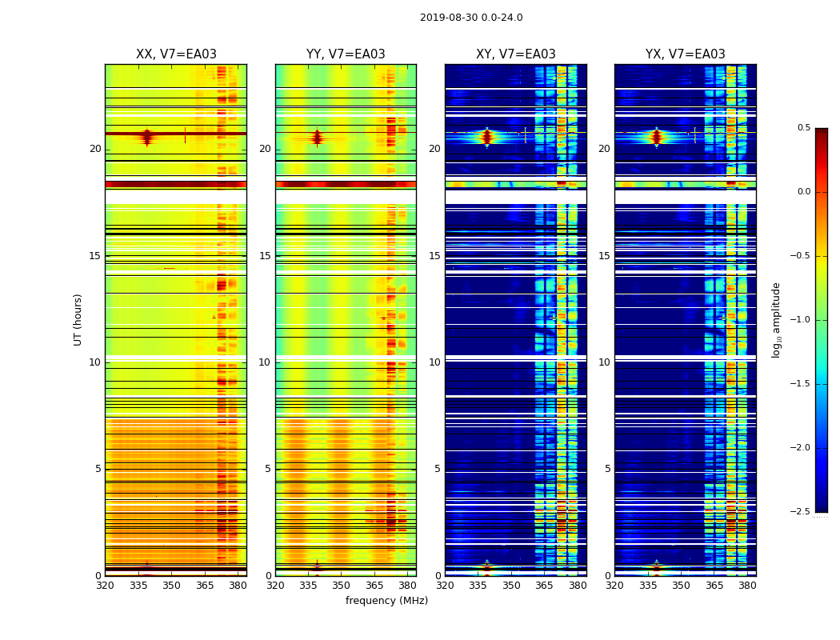Click the 0.0 tick on the colorbar
This screenshot has width=840, height=640.
pos(803,192)
